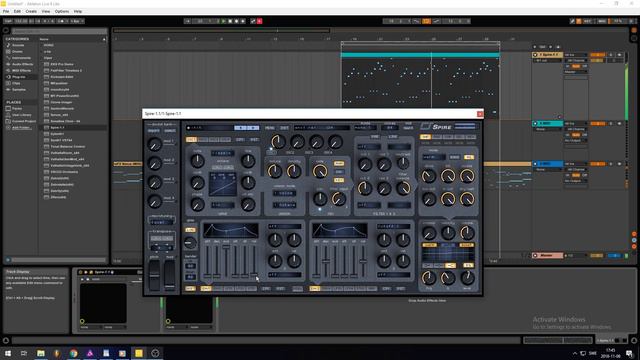Image resolution: width=640 pixels, height=360 pixels.
Task: Click the OSC1 mix knob in Spire
Action: (x=278, y=142)
